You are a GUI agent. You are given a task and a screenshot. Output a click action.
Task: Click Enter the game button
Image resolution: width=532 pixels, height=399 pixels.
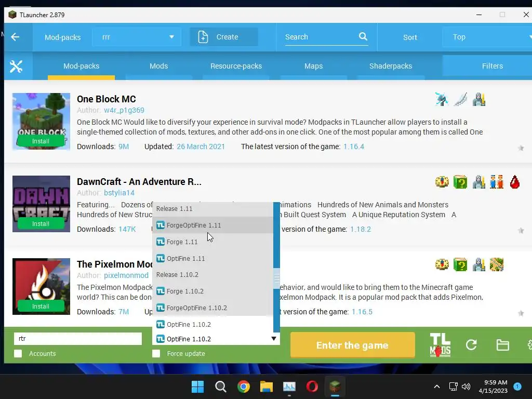[x=353, y=345]
